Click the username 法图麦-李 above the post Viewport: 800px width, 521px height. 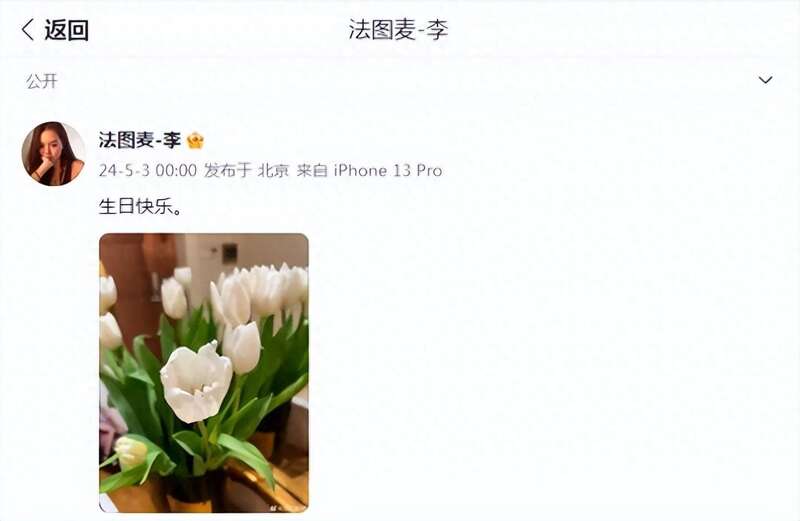point(140,140)
